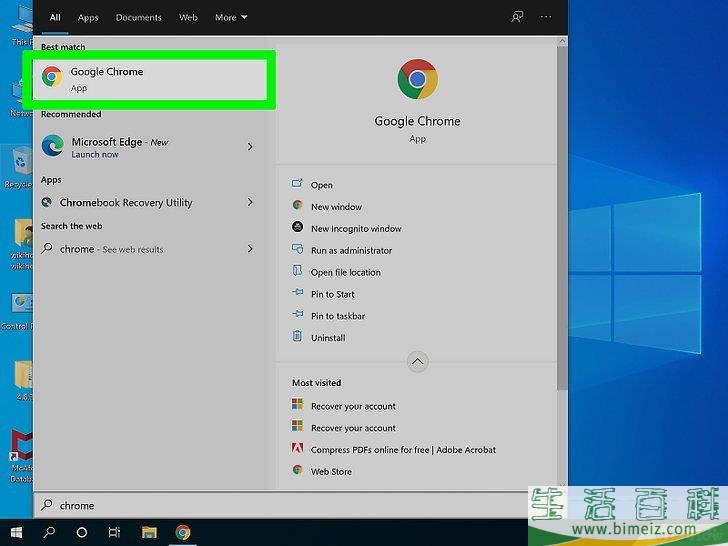Open Google Chrome best match result
The height and width of the screenshot is (546, 728).
(150, 79)
